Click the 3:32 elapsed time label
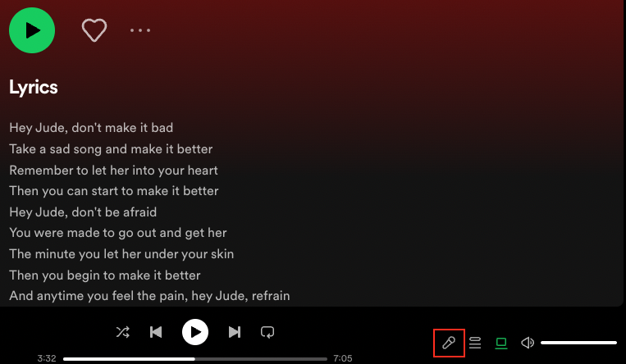This screenshot has height=364, width=626. tap(47, 358)
